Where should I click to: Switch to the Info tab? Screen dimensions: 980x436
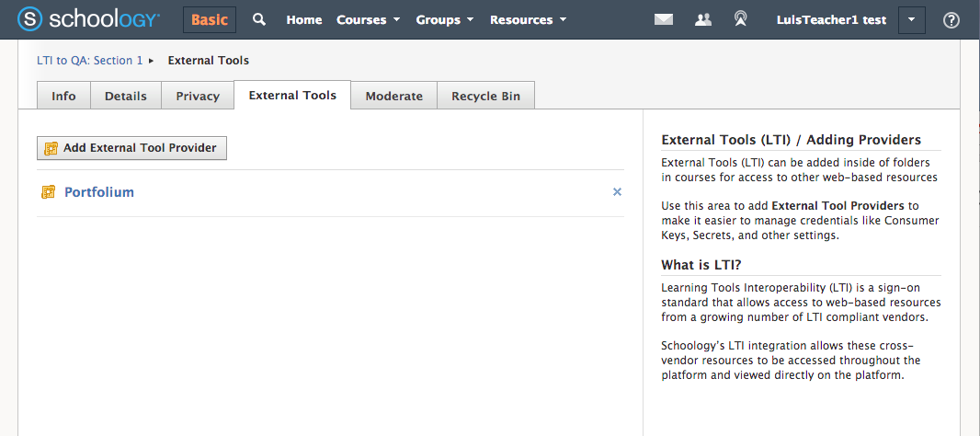pyautogui.click(x=63, y=96)
